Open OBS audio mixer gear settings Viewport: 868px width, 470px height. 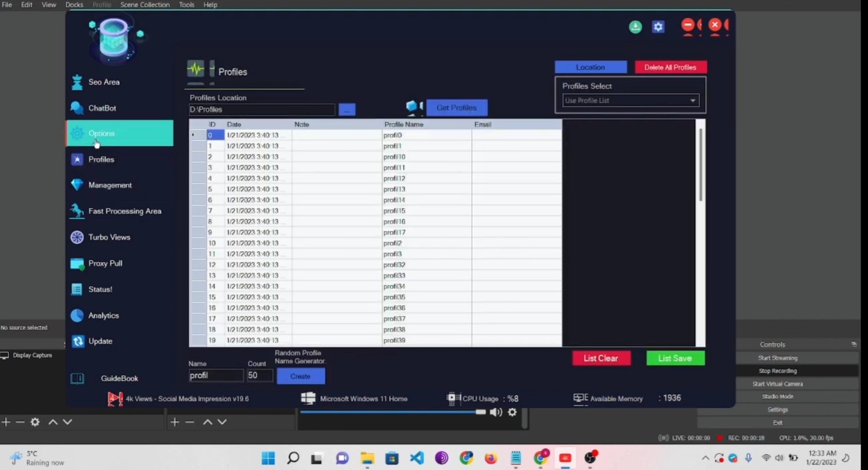pos(512,412)
